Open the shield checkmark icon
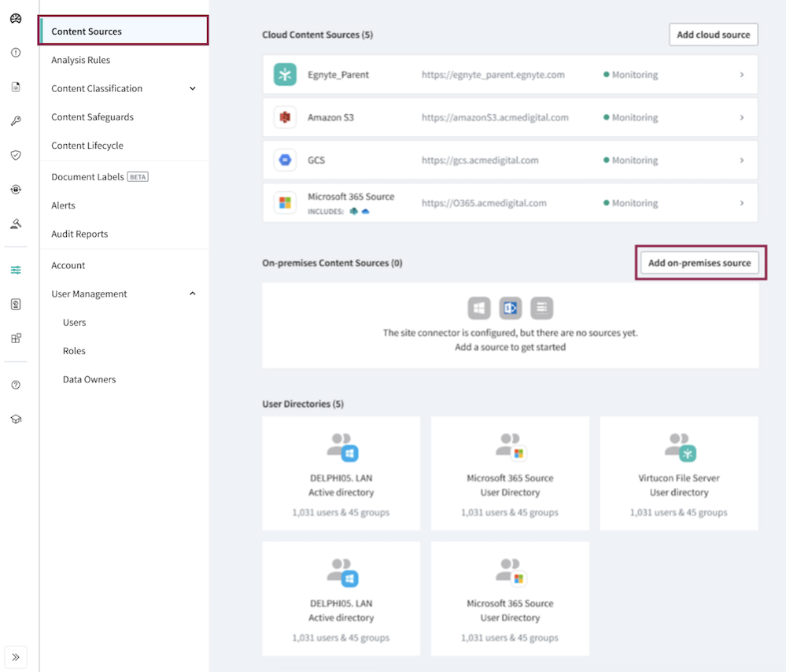The width and height of the screenshot is (786, 672). (x=16, y=155)
